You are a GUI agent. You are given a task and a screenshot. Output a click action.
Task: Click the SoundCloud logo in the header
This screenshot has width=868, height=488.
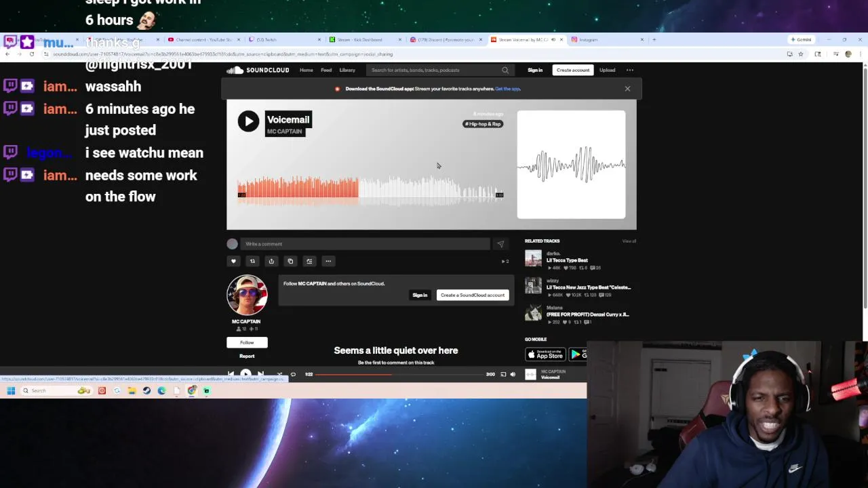pos(258,70)
